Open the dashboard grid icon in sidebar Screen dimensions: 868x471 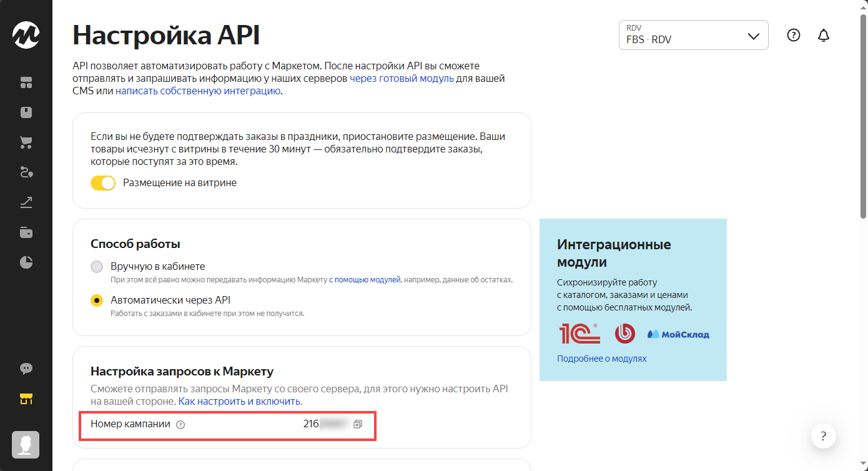[26, 82]
